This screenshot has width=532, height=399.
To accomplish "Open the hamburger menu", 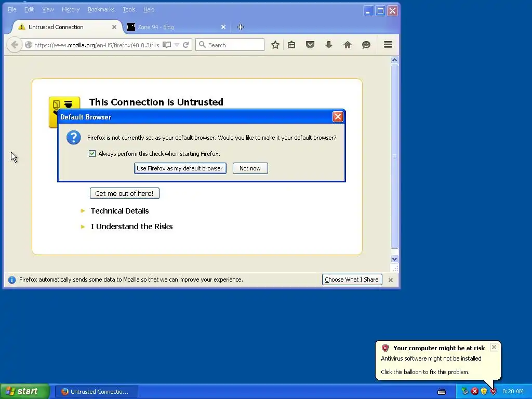I will [x=388, y=45].
